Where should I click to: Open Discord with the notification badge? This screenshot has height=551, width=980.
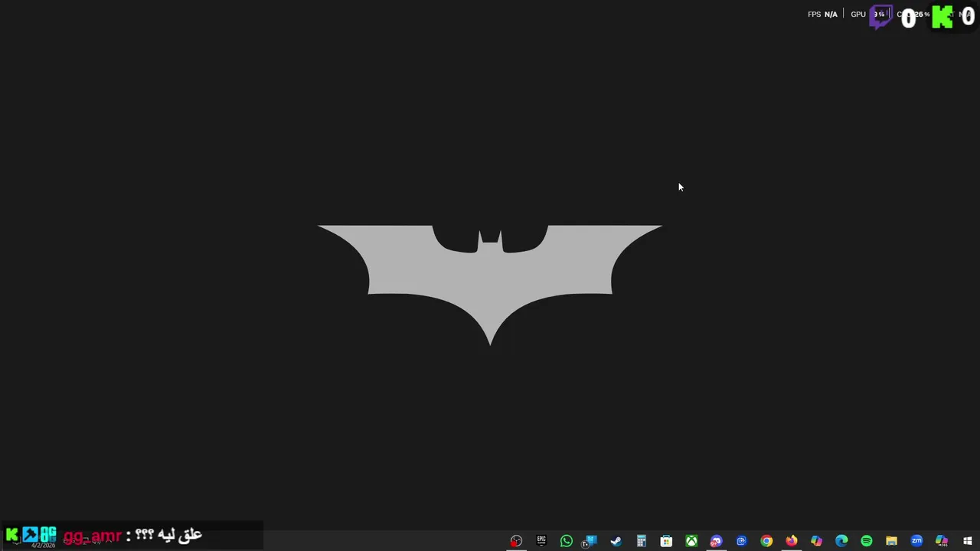716,541
